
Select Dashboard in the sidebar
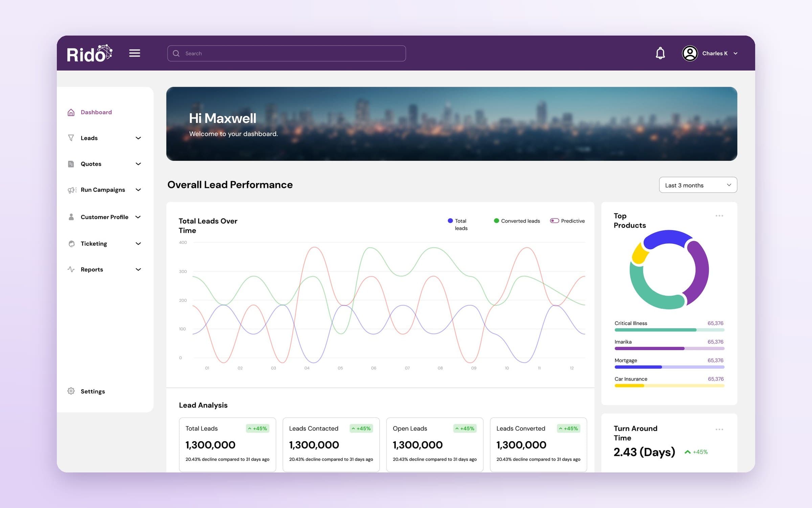tap(96, 112)
